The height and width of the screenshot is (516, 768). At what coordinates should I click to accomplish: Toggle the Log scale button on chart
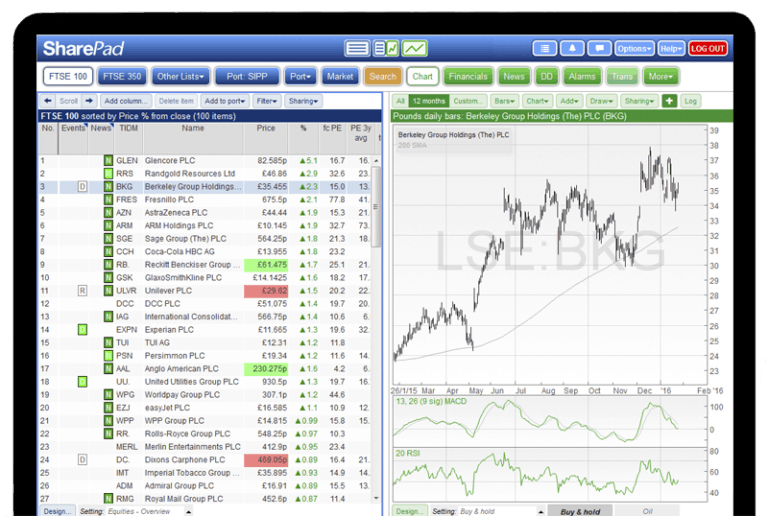click(x=691, y=101)
